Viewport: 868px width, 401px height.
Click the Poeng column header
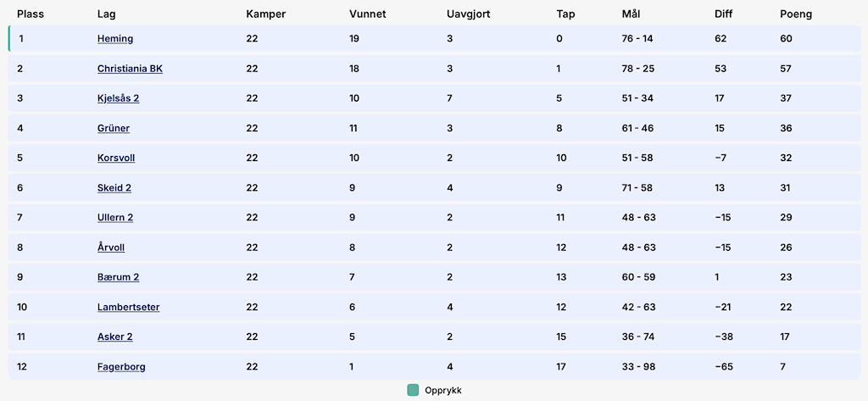tap(795, 14)
